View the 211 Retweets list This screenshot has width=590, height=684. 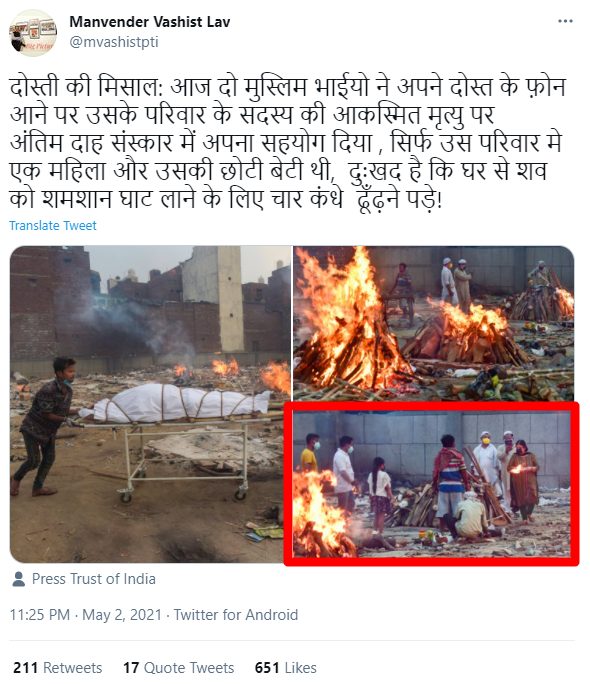[58, 667]
